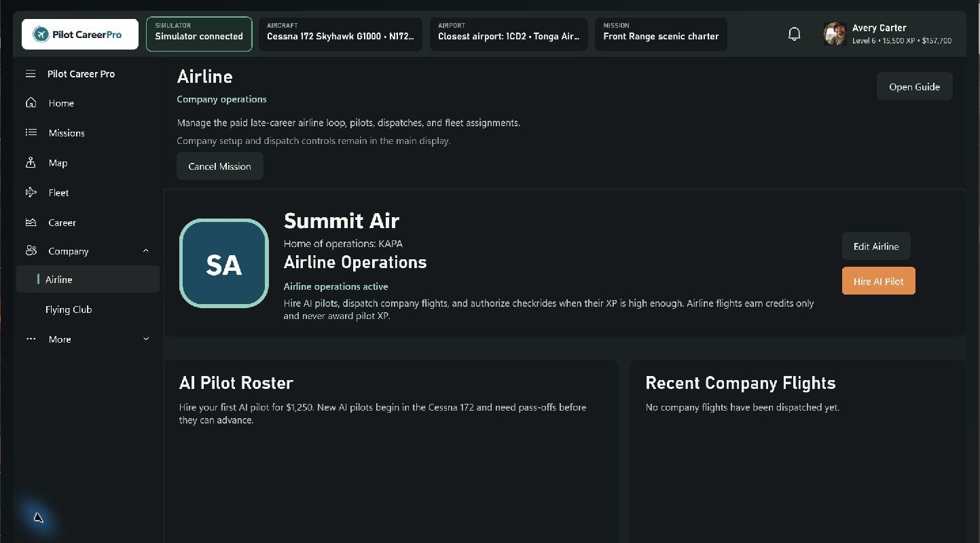Click the Map pin icon

(x=31, y=163)
